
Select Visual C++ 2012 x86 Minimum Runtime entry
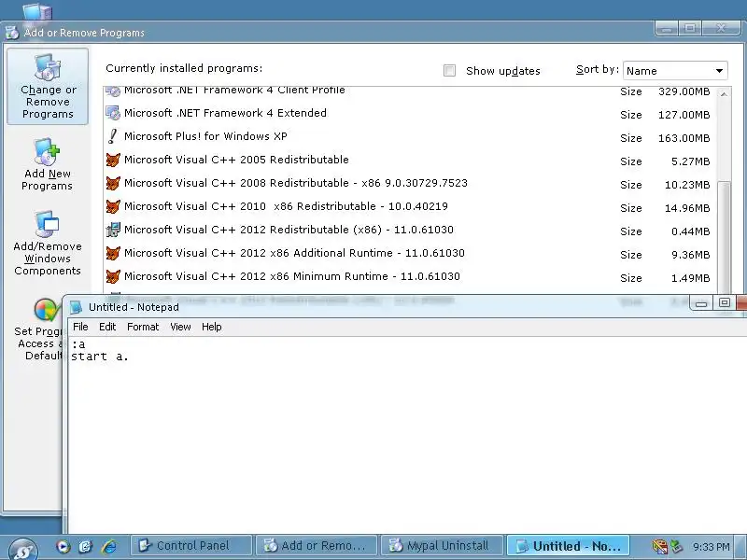410,276
